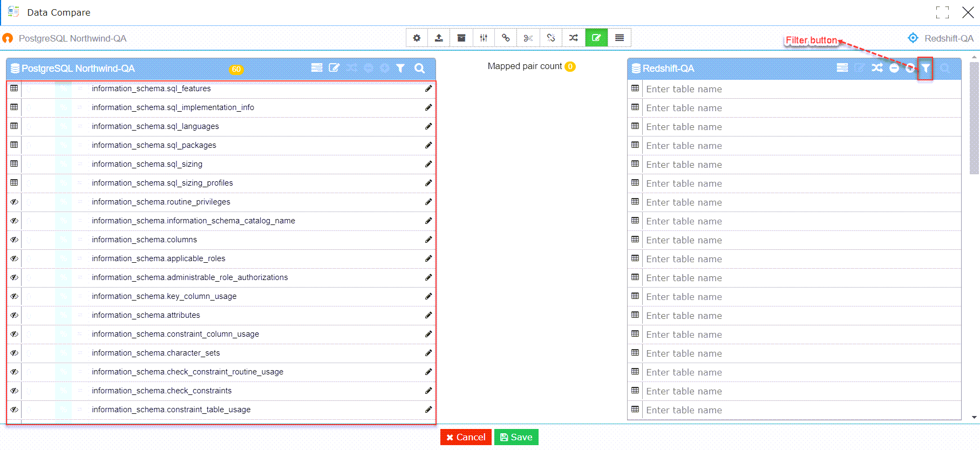Image resolution: width=980 pixels, height=450 pixels.
Task: Click the plus circle icon in the Redshift-QA header
Action: tap(910, 68)
